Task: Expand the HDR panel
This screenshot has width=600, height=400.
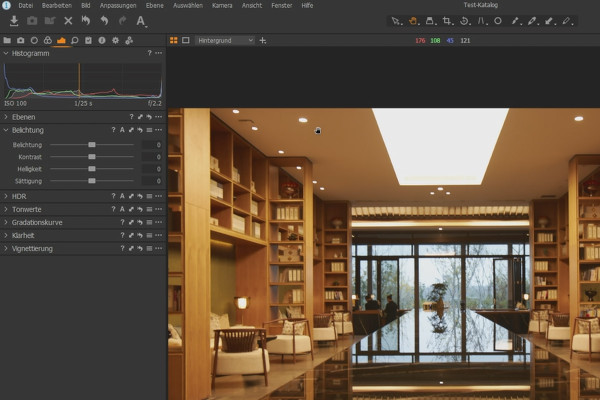Action: (6, 196)
